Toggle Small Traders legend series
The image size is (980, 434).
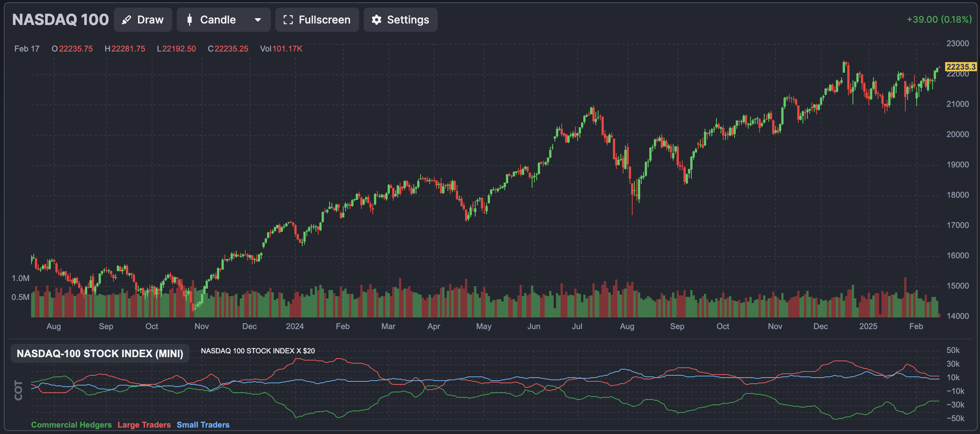[x=203, y=425]
